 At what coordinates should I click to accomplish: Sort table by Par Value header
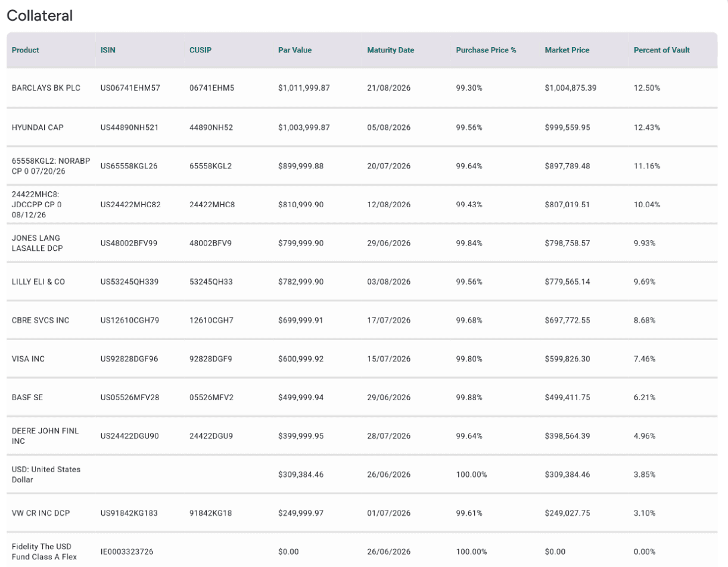(295, 51)
